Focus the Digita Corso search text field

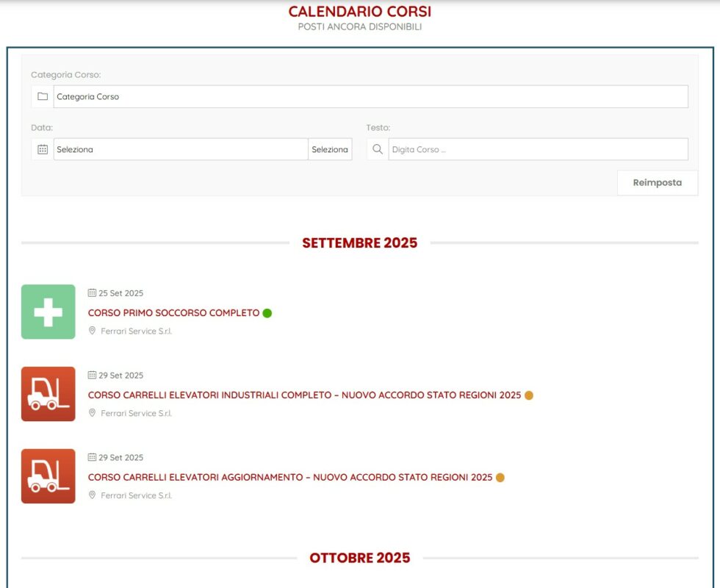(538, 149)
